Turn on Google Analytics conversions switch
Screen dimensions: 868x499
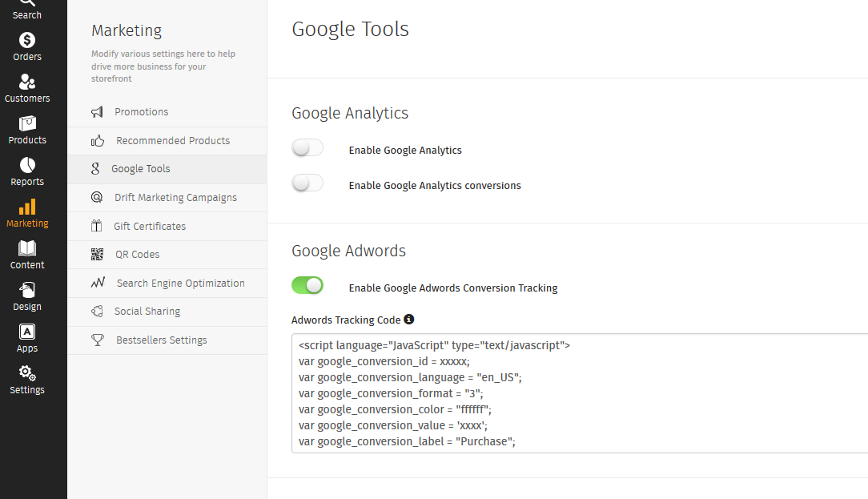click(307, 183)
